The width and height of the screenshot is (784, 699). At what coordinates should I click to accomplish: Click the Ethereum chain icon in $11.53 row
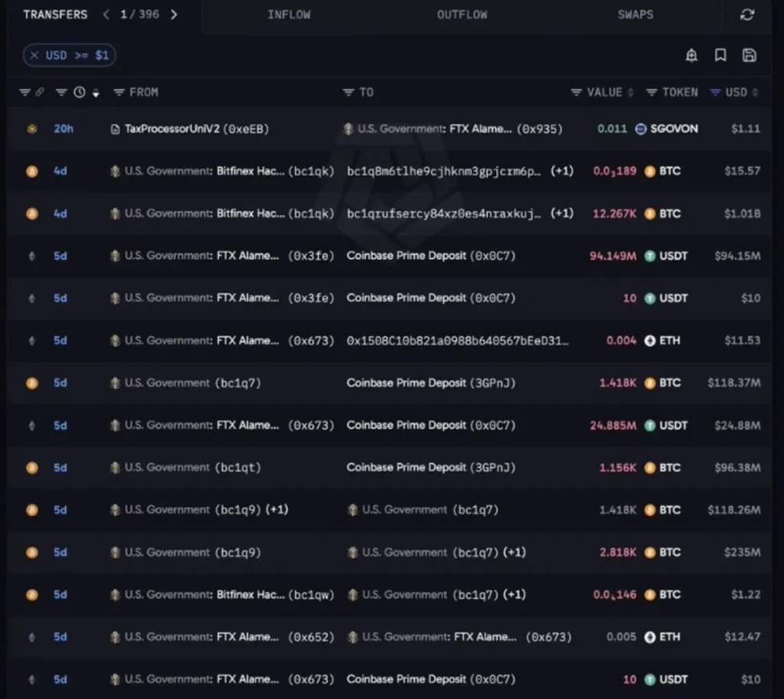pyautogui.click(x=32, y=341)
